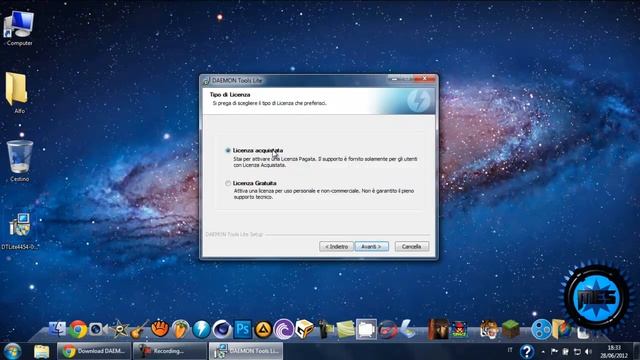Viewport: 640px width, 360px height.
Task: Select the Licenza acquistata radio button
Action: (x=228, y=151)
